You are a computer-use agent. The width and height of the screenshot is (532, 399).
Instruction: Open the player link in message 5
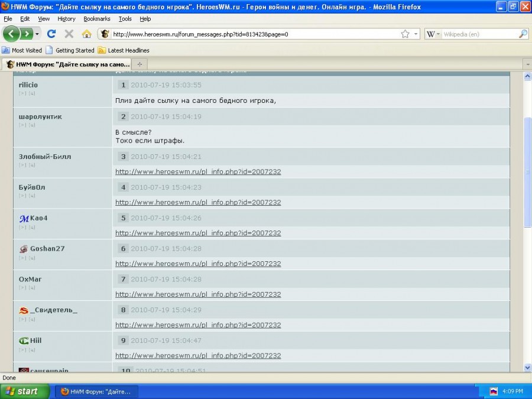click(x=198, y=233)
